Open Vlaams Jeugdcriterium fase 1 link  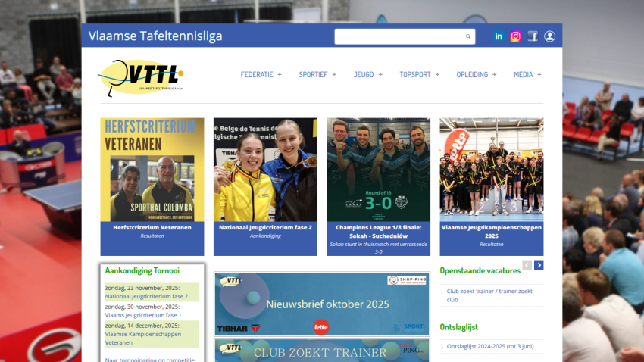click(x=143, y=315)
